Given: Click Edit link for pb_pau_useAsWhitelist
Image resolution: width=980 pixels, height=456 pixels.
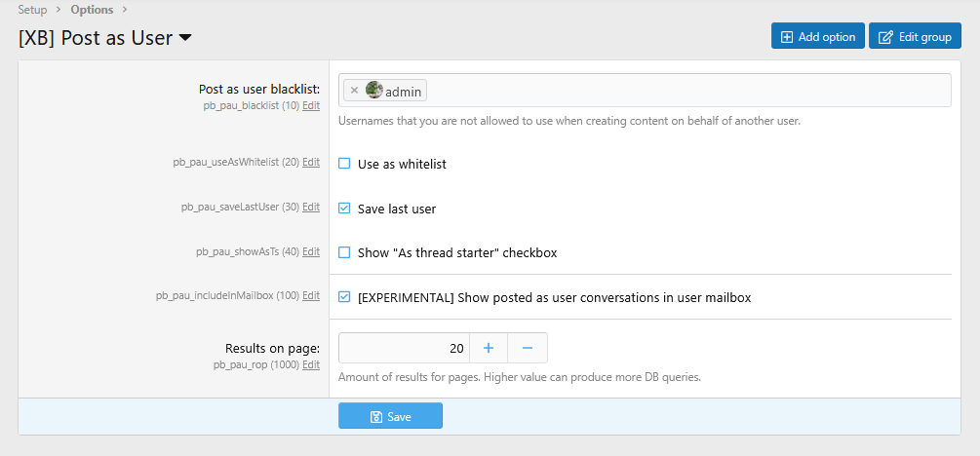Looking at the screenshot, I should click(x=311, y=163).
